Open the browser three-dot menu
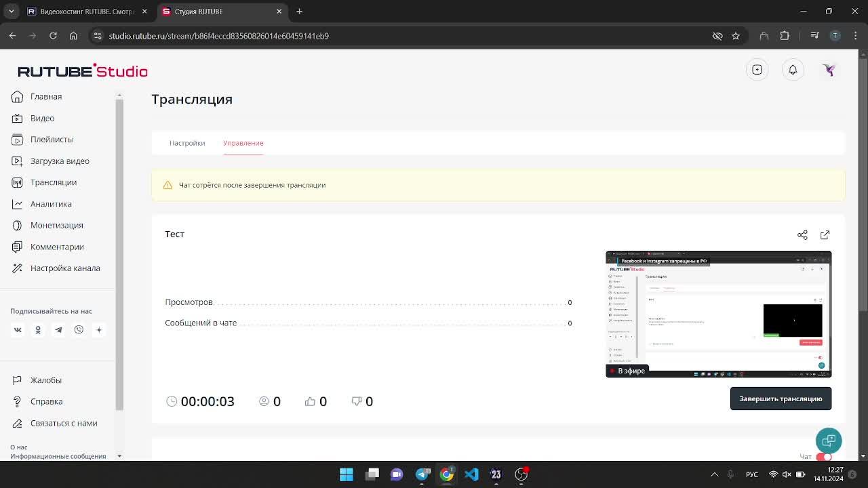The width and height of the screenshot is (868, 488). pos(854,36)
